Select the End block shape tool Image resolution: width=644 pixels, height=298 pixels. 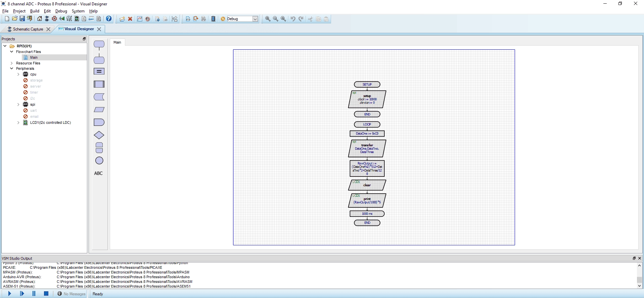99,59
